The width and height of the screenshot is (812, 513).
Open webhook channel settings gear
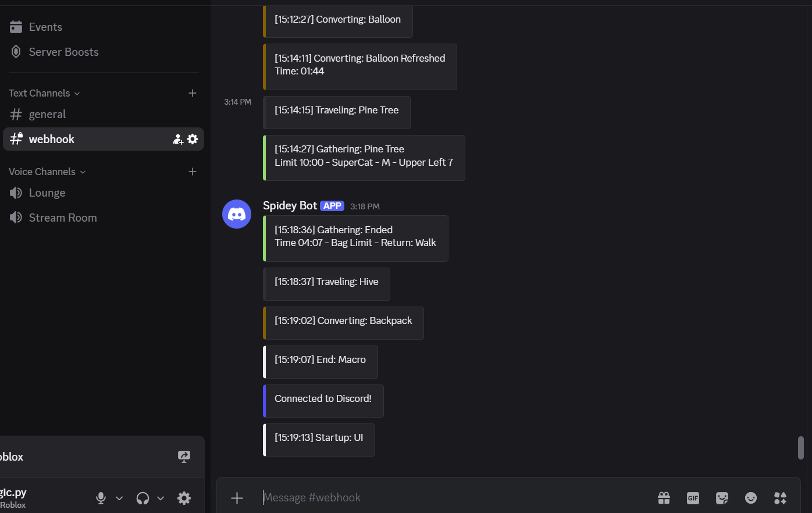[x=193, y=139]
